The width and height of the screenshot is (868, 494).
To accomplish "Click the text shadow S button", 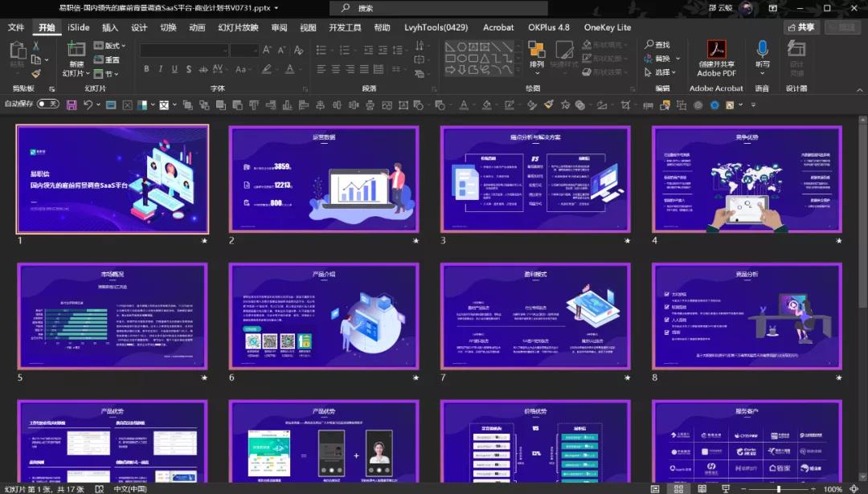I will (x=189, y=69).
